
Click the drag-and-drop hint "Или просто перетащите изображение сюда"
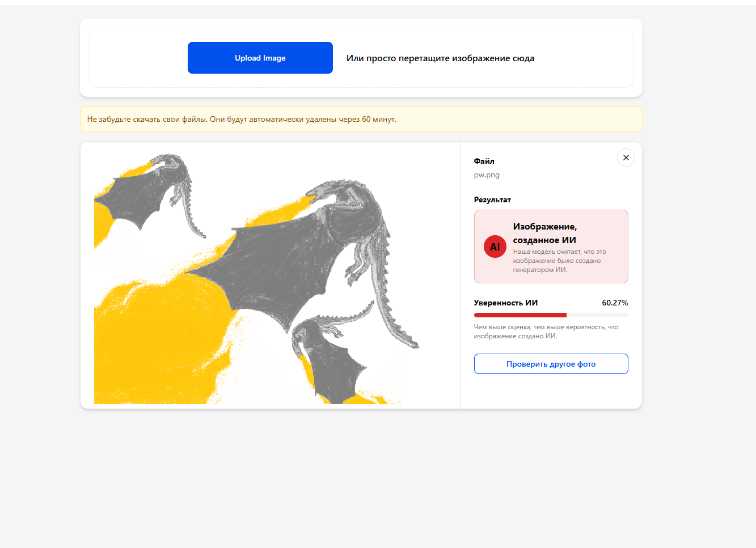click(x=441, y=58)
